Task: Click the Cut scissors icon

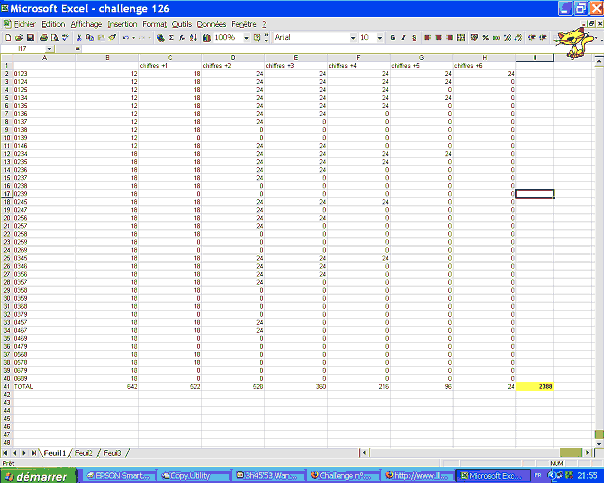Action: 79,37
